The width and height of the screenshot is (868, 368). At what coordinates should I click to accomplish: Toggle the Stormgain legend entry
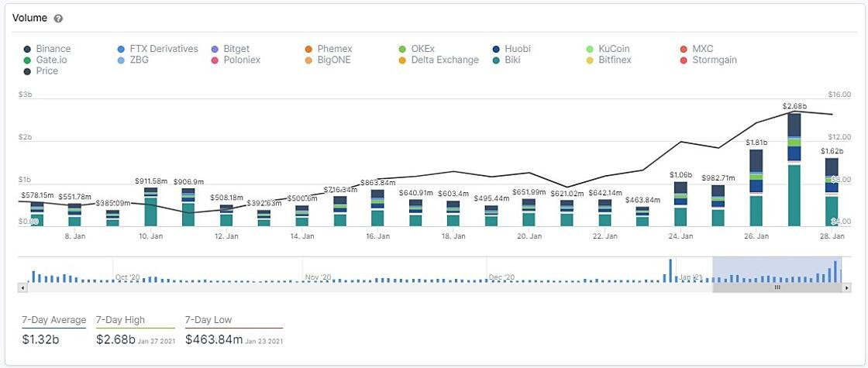pos(708,60)
